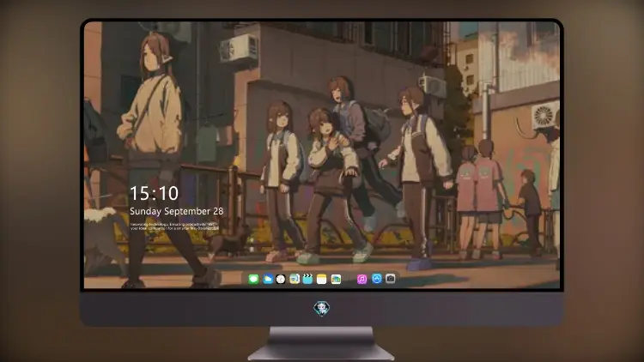Launch the pink Music app in dock
The width and height of the screenshot is (644, 362).
pos(361,279)
